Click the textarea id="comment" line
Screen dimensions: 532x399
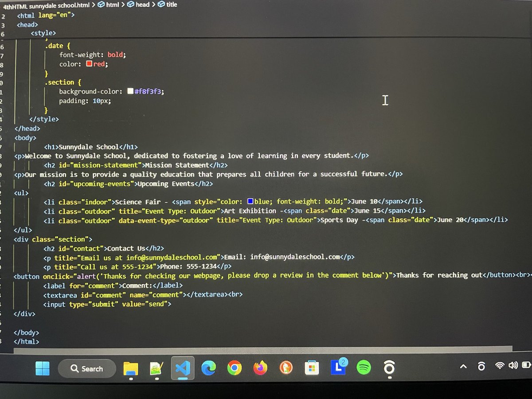pos(143,294)
